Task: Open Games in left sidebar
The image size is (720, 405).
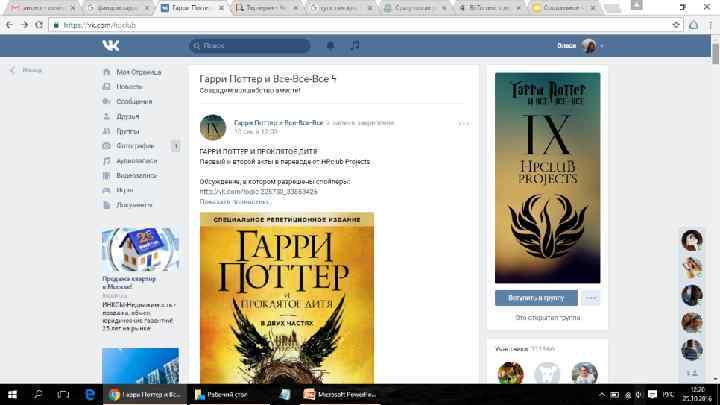Action: point(124,190)
